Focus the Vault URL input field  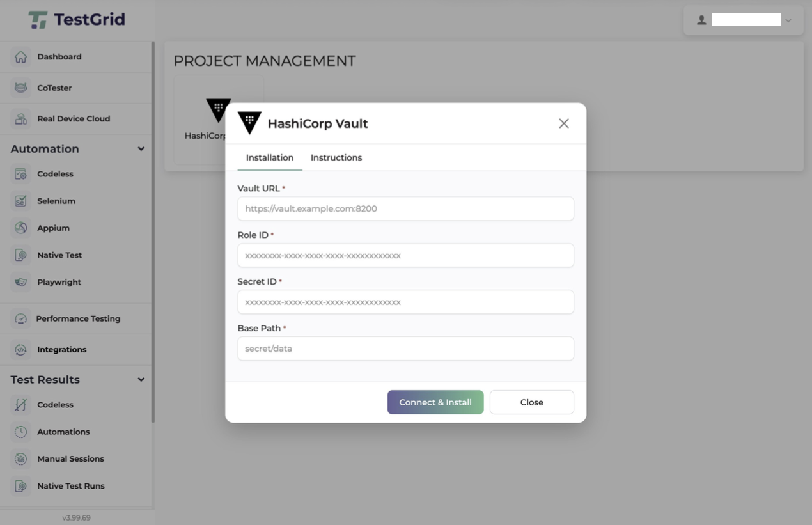(405, 208)
